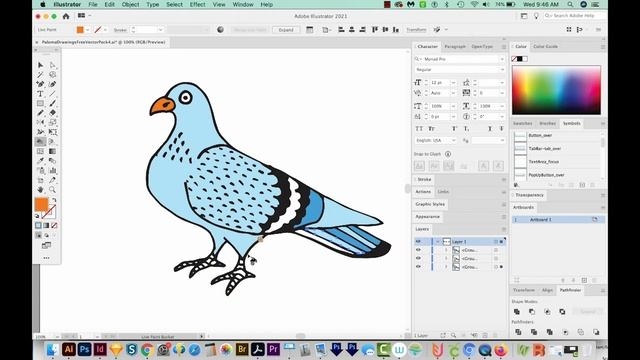Click the Artboard 1 row
640x360 pixels.
point(558,220)
